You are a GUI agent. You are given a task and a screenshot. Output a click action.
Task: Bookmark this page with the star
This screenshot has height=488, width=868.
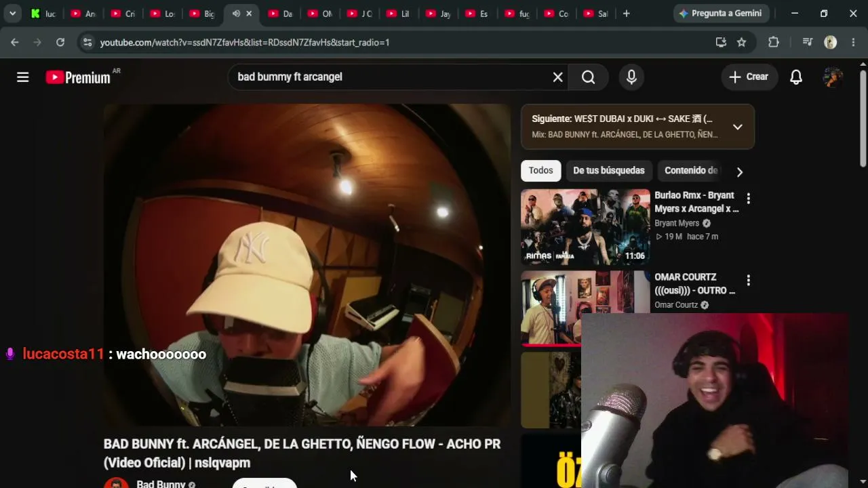click(742, 42)
